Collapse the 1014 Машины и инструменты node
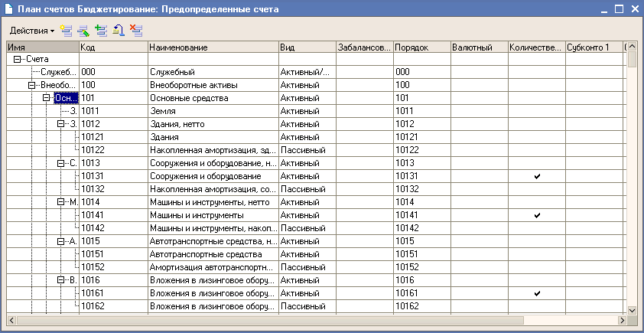This screenshot has height=333, width=644. coord(61,202)
